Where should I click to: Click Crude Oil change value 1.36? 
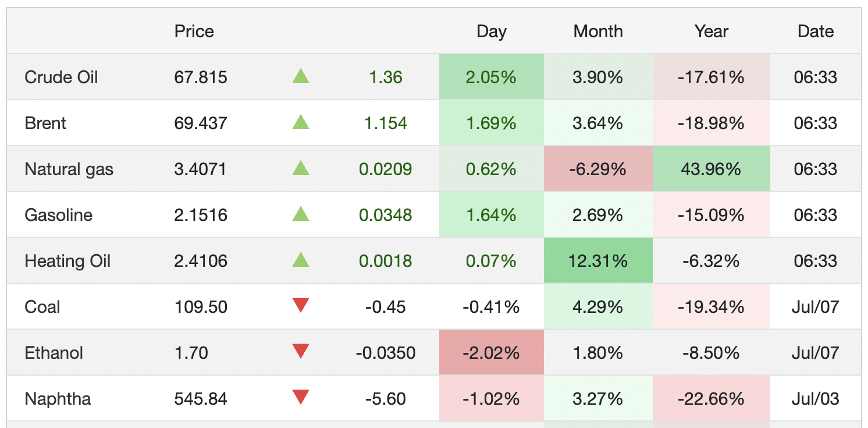tap(385, 77)
